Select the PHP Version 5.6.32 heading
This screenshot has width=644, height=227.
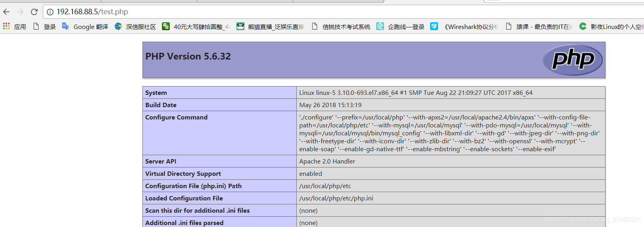pos(188,56)
